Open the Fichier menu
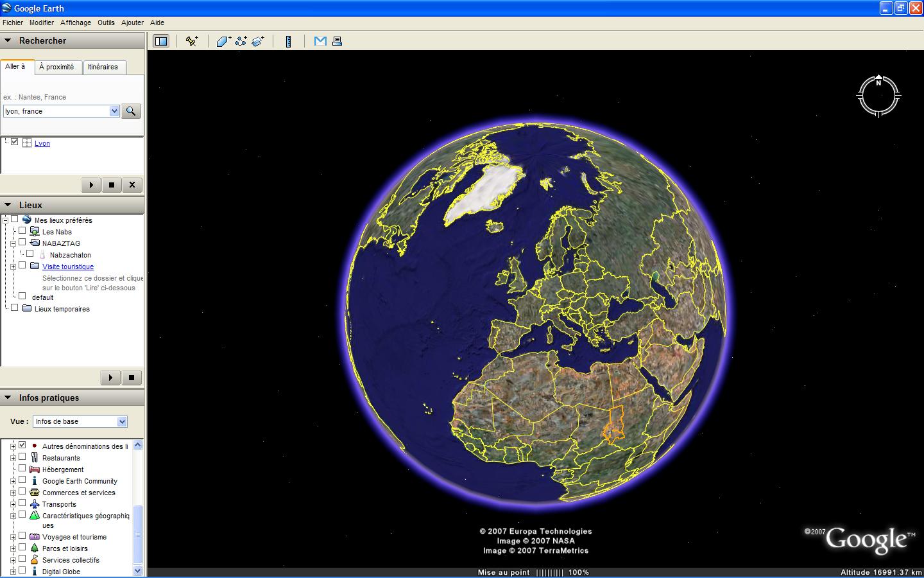This screenshot has height=578, width=924. (13, 22)
